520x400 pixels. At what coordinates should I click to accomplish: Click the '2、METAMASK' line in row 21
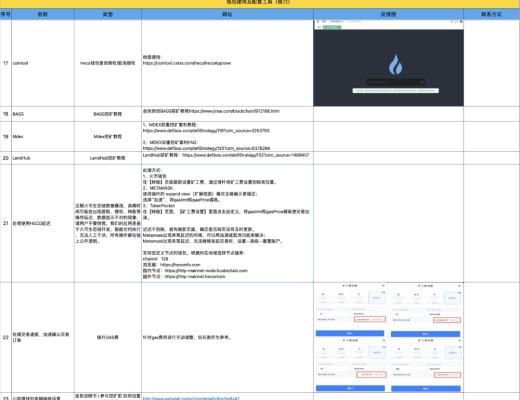(x=158, y=188)
